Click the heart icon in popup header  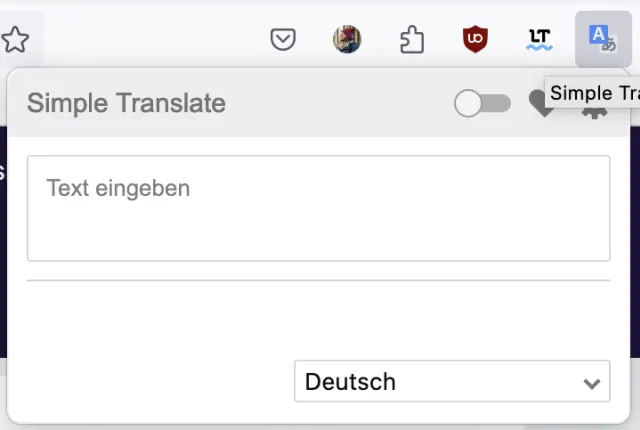coord(541,106)
